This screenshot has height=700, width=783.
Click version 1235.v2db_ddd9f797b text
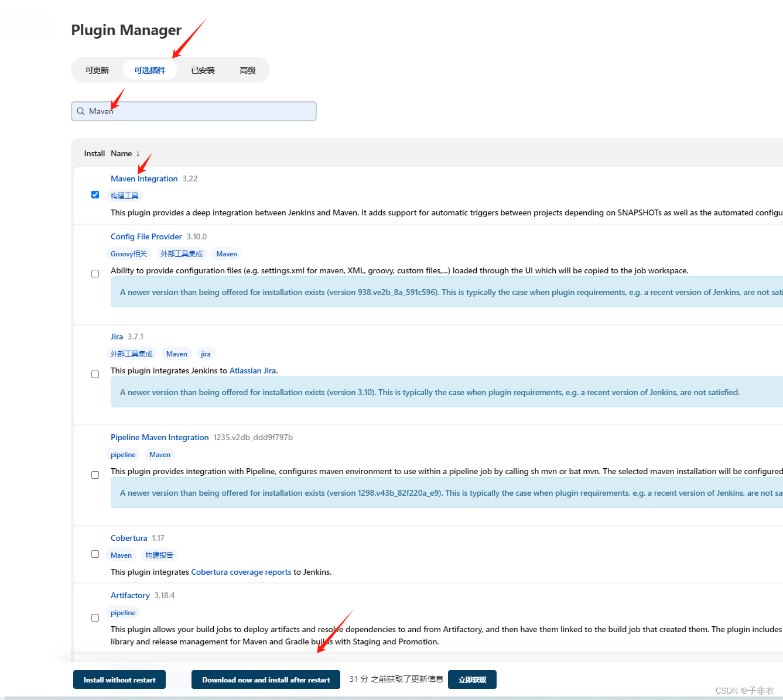tap(253, 437)
